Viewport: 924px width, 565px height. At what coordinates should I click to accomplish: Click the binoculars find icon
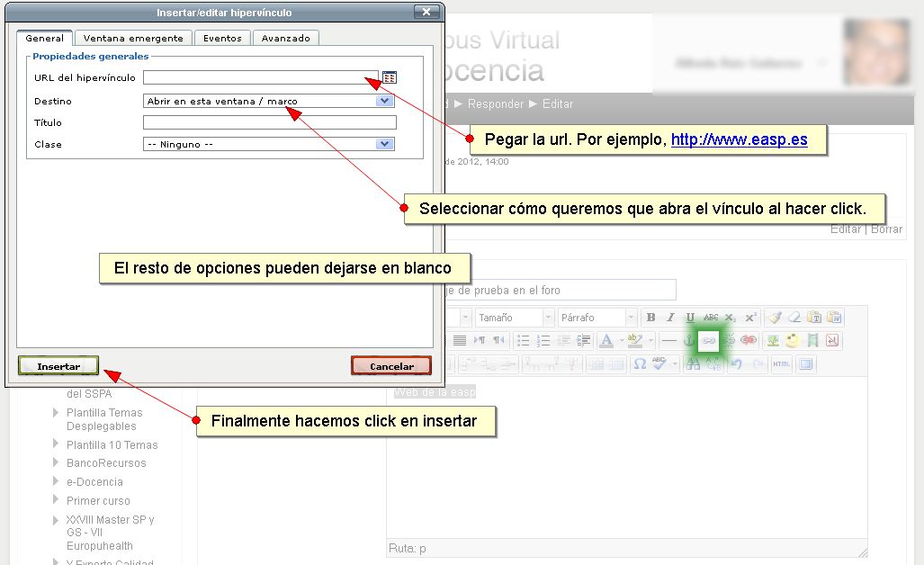[693, 364]
